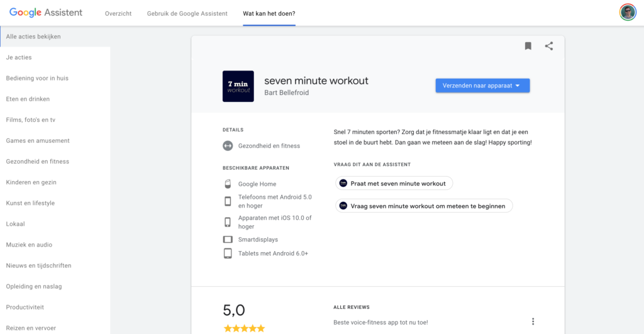Viewport: 644px width, 334px height.
Task: Click the 7 min workout app logo
Action: [x=238, y=86]
